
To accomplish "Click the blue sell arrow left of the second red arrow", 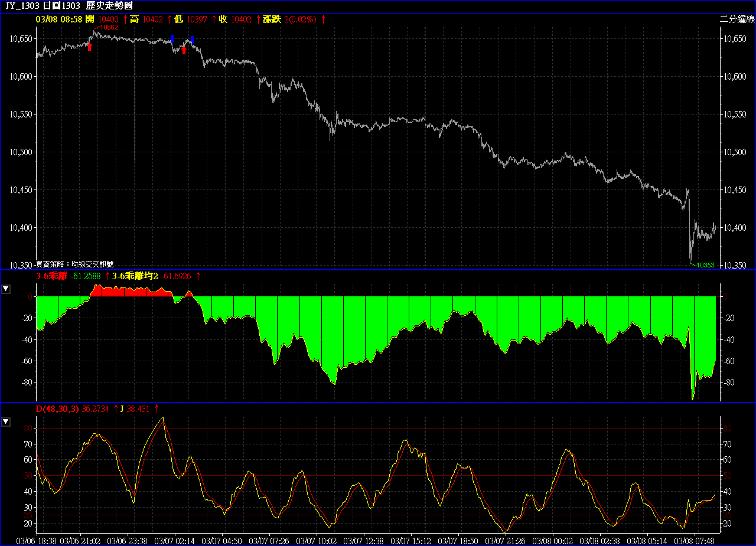I will pyautogui.click(x=172, y=40).
